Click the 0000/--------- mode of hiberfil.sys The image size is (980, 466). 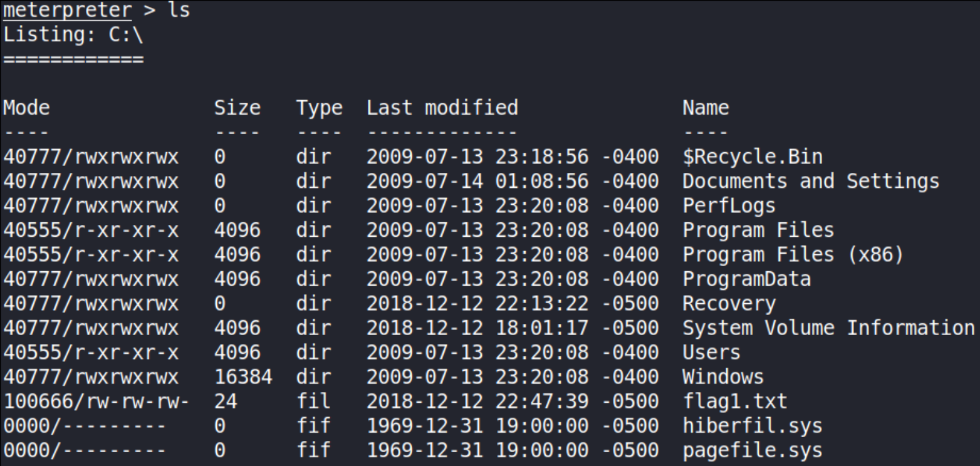pos(85,426)
